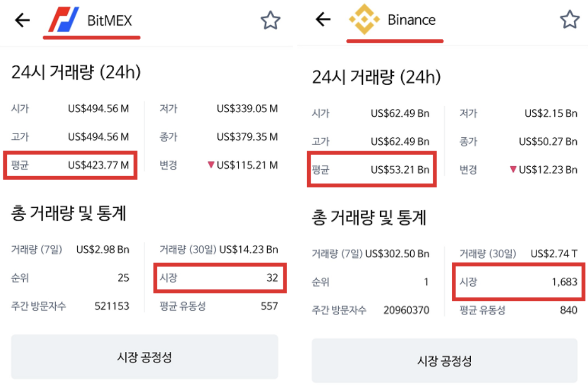588x386 pixels.
Task: Tap the back arrow on Binance page
Action: click(x=323, y=20)
